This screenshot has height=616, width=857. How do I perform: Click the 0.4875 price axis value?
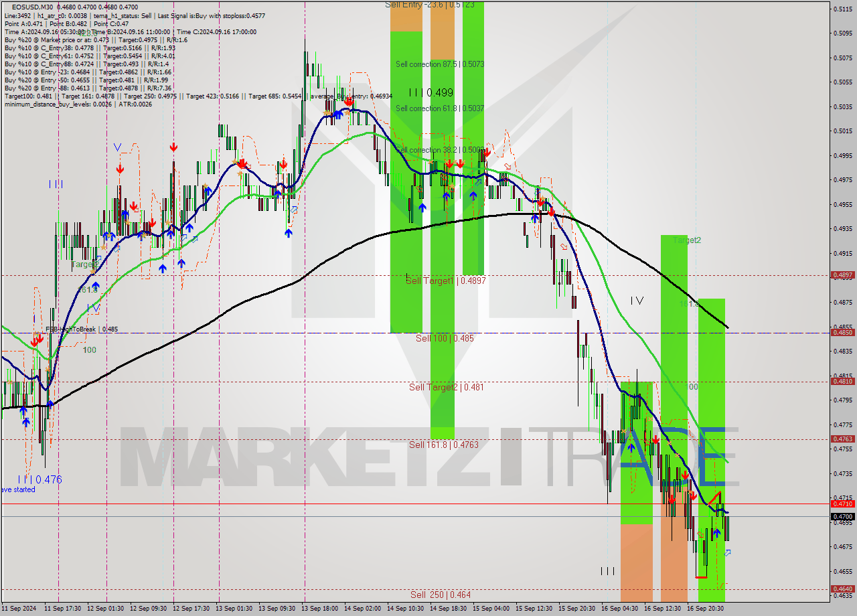pos(842,303)
